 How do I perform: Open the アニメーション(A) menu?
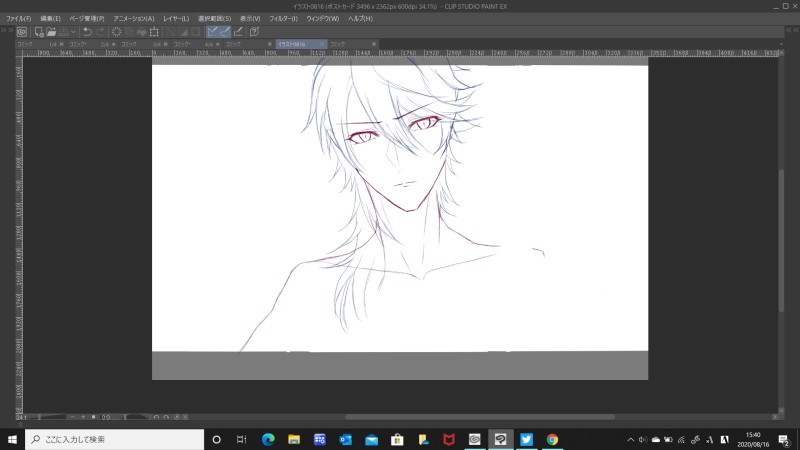134,18
